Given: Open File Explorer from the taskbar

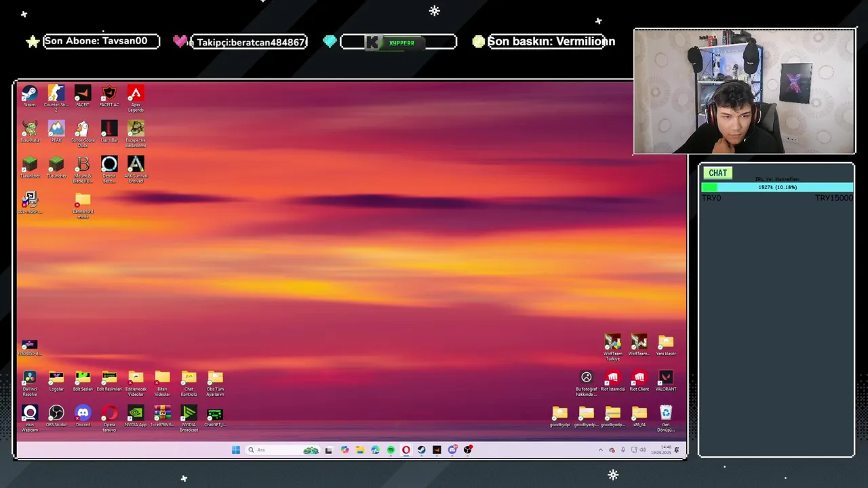Looking at the screenshot, I should point(360,450).
